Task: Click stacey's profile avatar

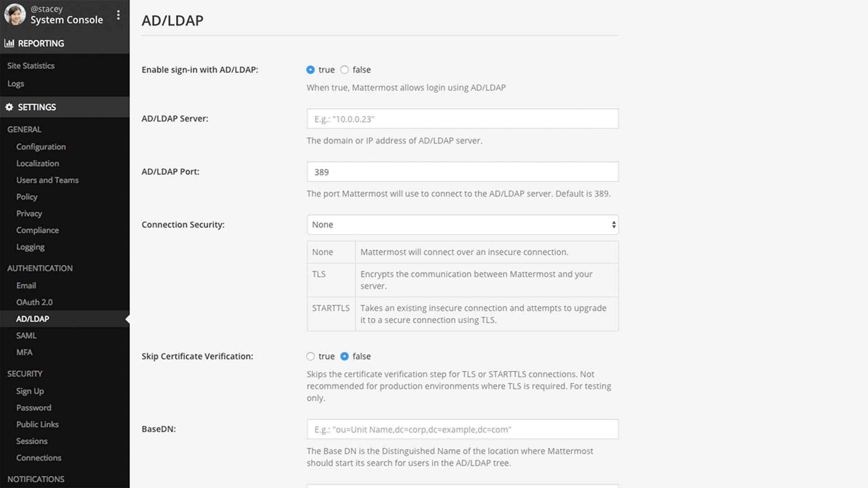Action: 15,14
